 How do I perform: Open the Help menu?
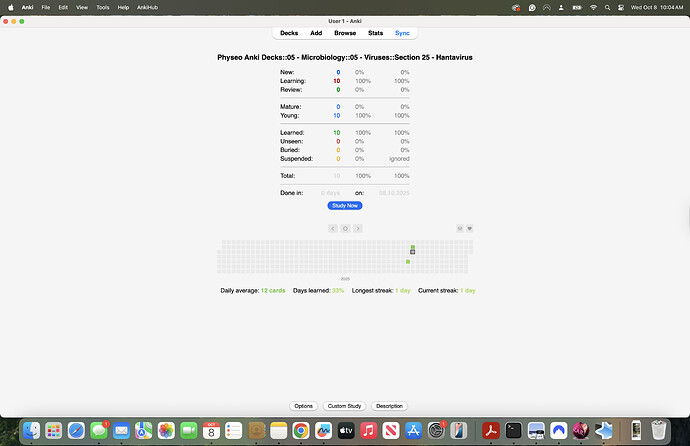123,7
